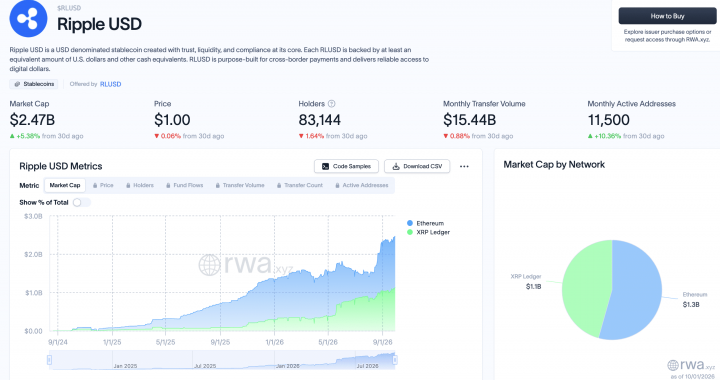720x380 pixels.
Task: Click the Ripple USD page title
Action: pos(99,24)
